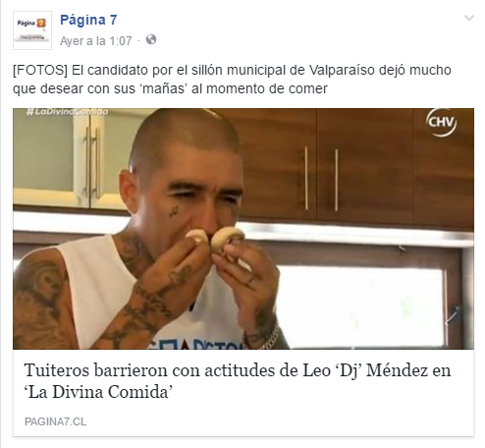The image size is (485, 448).
Task: Visit the PAGINA7.CL source link
Action: pyautogui.click(x=55, y=421)
